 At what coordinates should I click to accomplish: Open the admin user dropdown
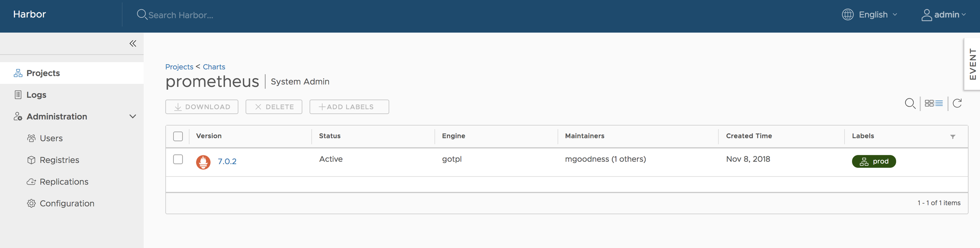pyautogui.click(x=943, y=15)
